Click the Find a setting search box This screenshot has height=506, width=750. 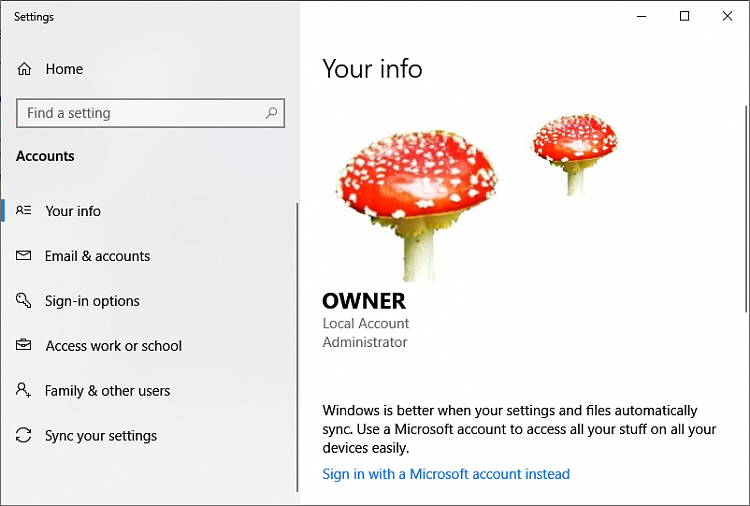tap(150, 113)
